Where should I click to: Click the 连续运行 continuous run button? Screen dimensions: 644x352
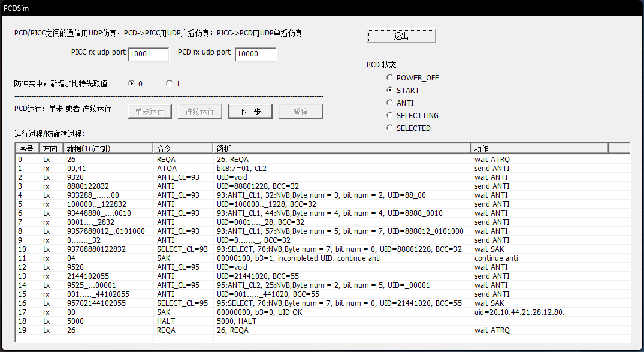point(199,112)
